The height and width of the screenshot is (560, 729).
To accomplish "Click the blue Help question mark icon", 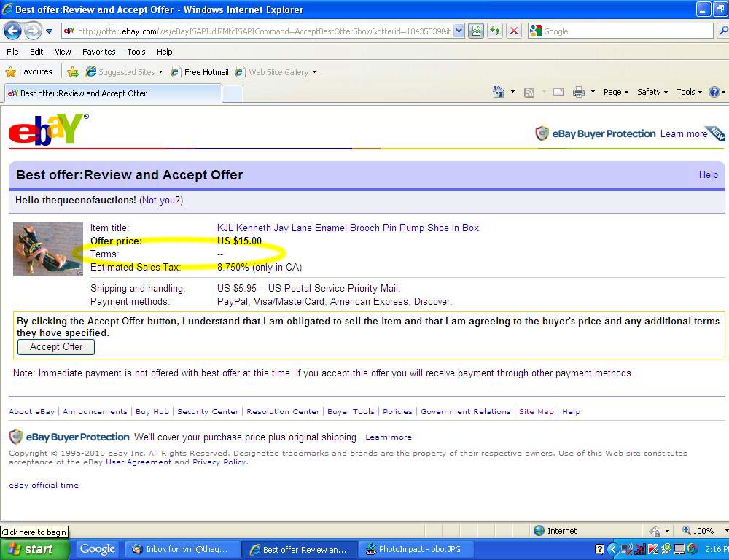I will [x=714, y=92].
